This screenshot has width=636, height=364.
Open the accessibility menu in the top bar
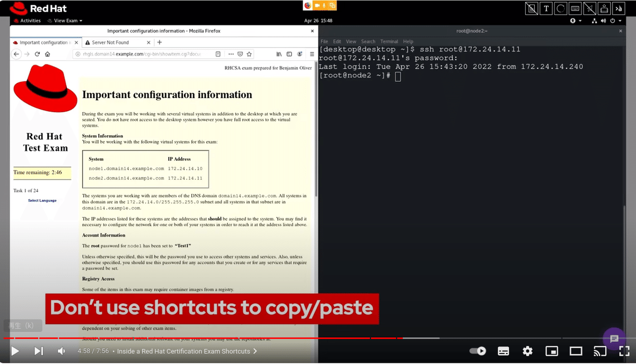click(x=575, y=21)
